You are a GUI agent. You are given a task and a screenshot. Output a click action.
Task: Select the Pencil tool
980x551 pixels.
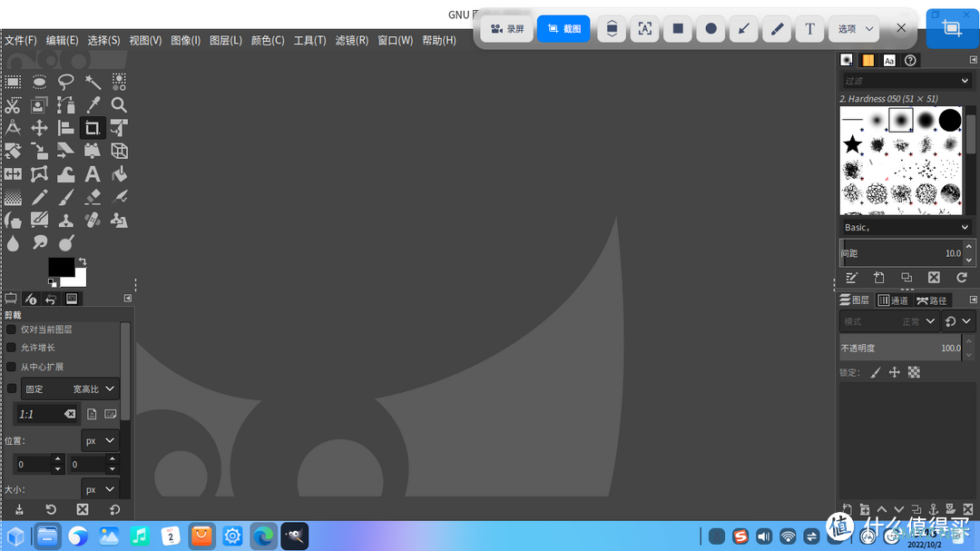(x=39, y=198)
